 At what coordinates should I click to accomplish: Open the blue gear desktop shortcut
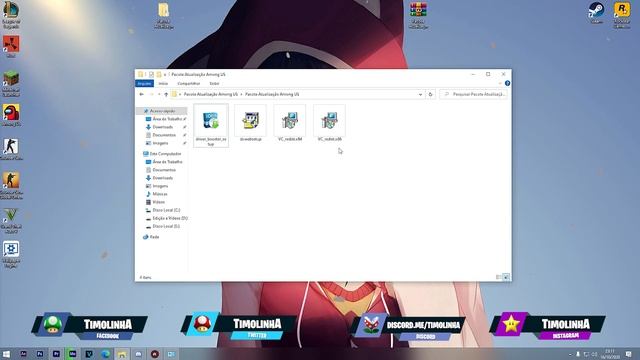(11, 254)
